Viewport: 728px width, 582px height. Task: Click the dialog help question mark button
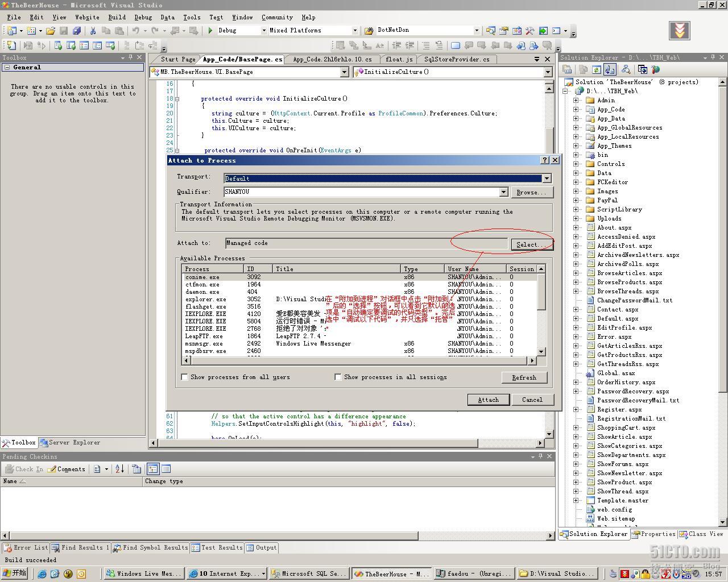click(544, 160)
